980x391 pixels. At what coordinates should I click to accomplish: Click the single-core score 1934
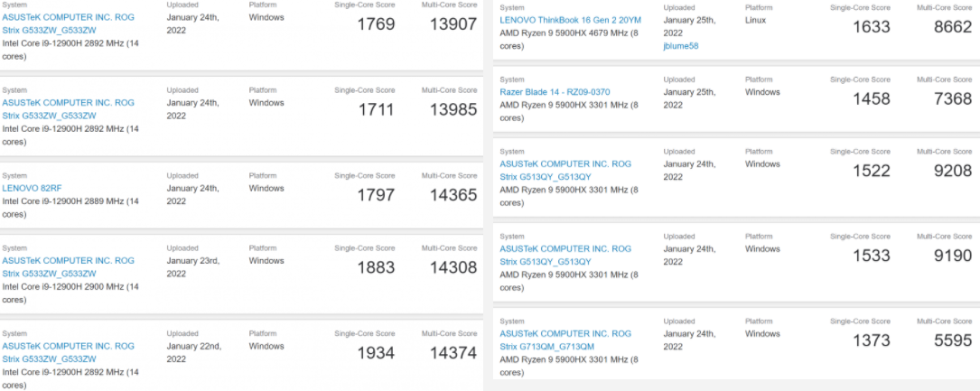[377, 353]
